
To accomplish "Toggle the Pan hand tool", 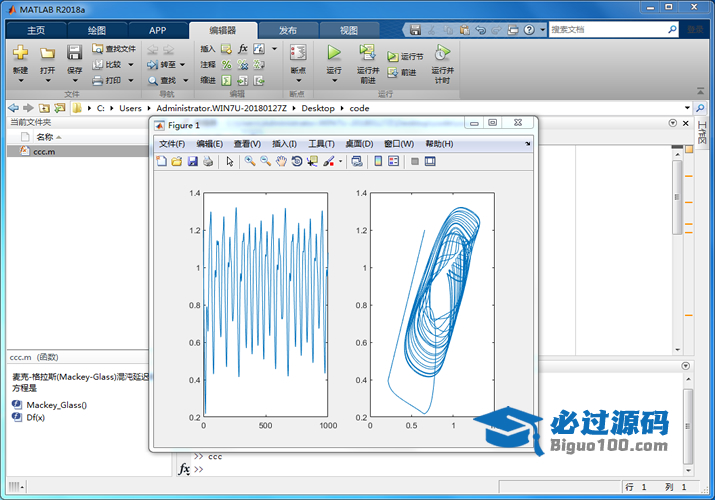I will pos(281,161).
